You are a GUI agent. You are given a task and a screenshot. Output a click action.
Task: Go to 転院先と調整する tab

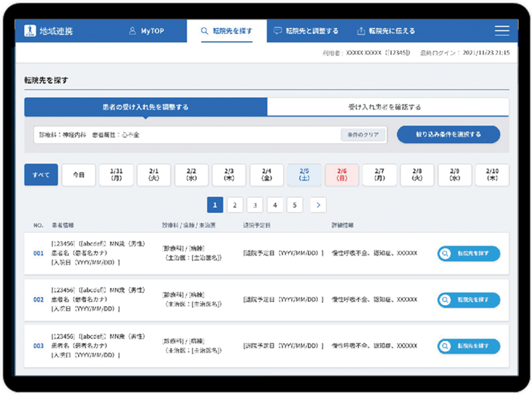[x=306, y=31]
